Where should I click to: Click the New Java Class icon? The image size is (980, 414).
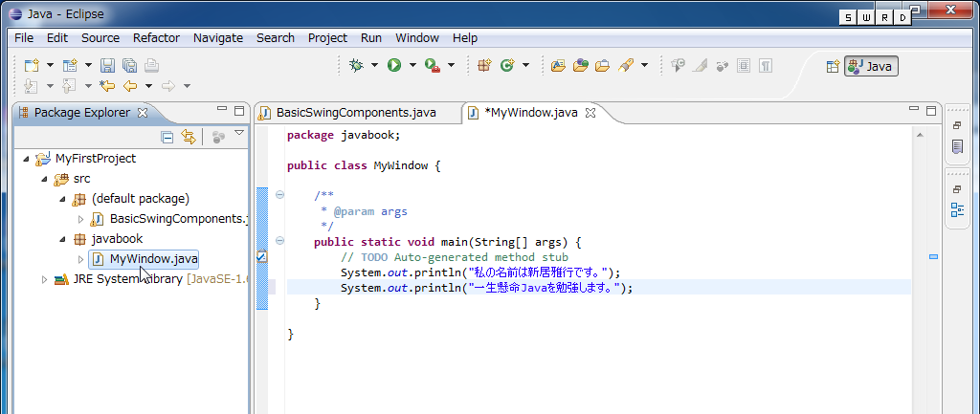(506, 66)
